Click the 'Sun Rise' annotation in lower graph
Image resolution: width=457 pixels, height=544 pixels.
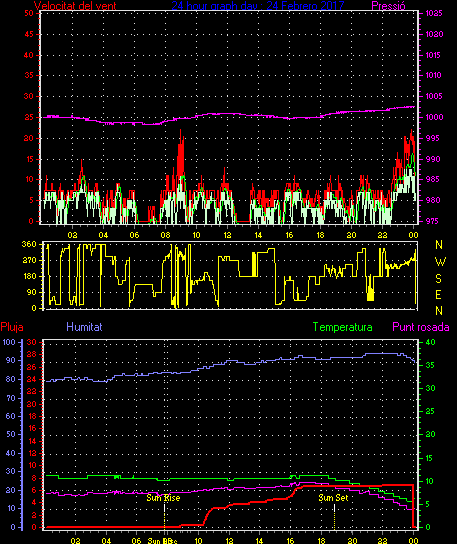pos(163,498)
